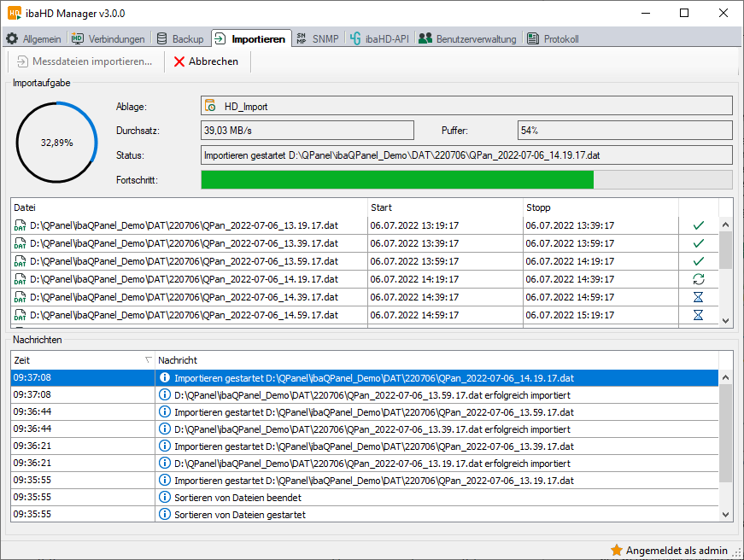744x560 pixels.
Task: Click Messdateien importieren button
Action: point(84,61)
